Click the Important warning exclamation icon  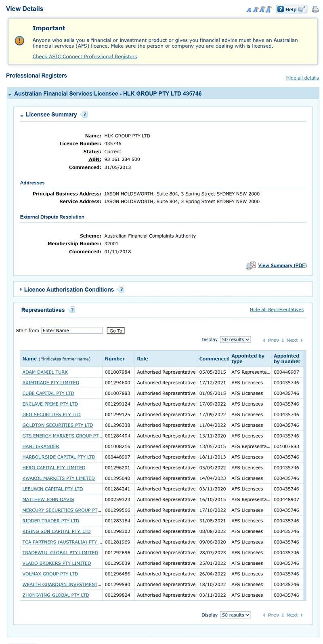tap(19, 41)
